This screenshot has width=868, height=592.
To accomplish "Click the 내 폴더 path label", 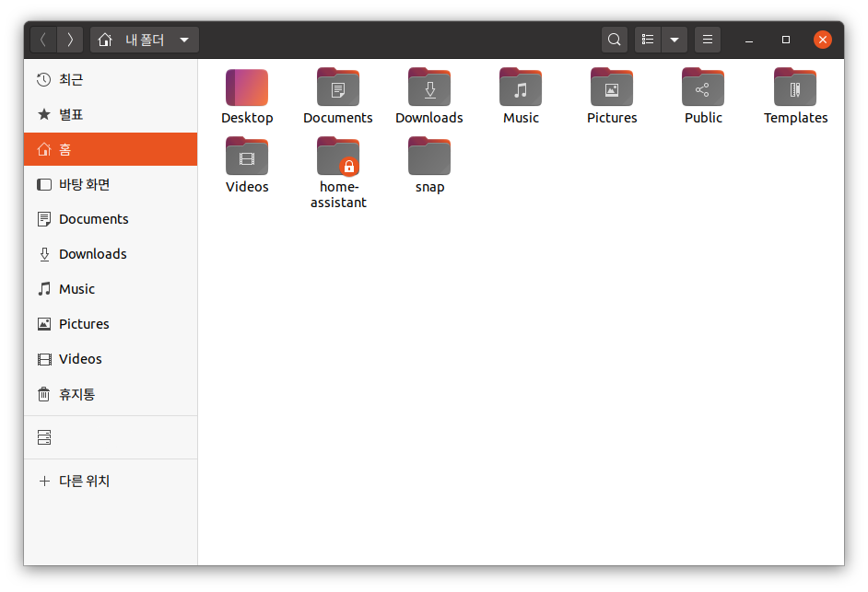I will tap(145, 40).
